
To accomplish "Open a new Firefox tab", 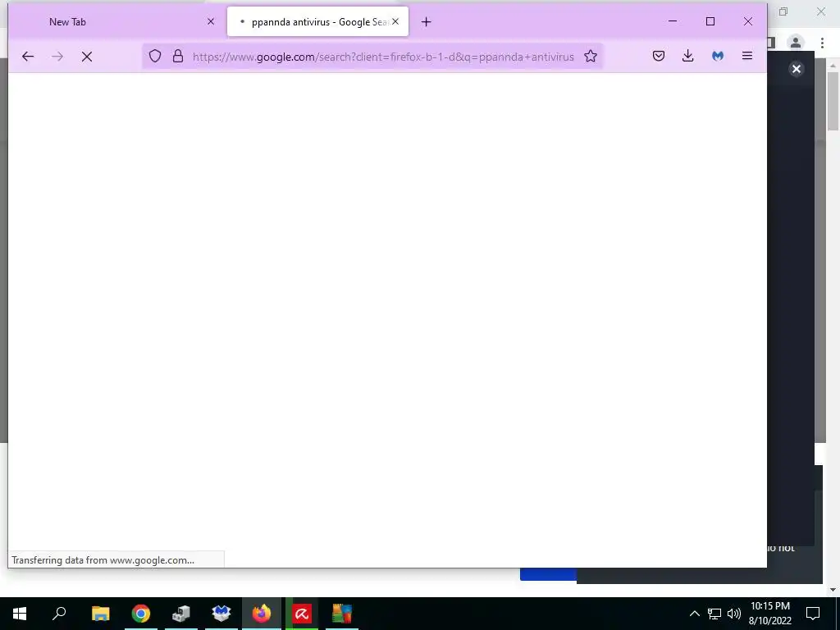I will point(426,22).
